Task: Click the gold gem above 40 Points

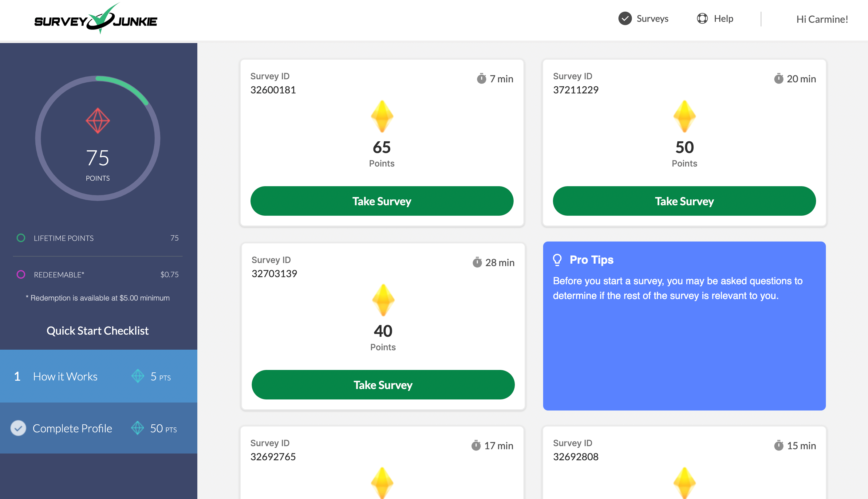Action: (x=383, y=300)
